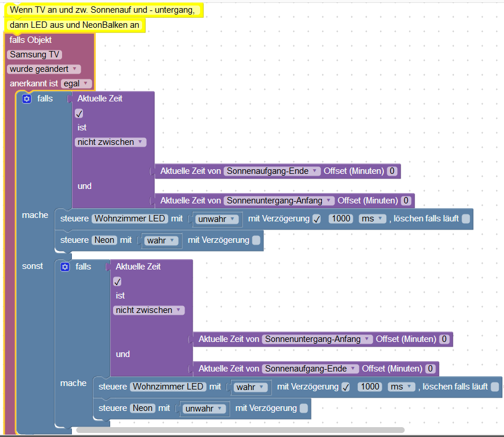The image size is (504, 437).
Task: Select Neon object in wahr row
Action: (x=104, y=241)
